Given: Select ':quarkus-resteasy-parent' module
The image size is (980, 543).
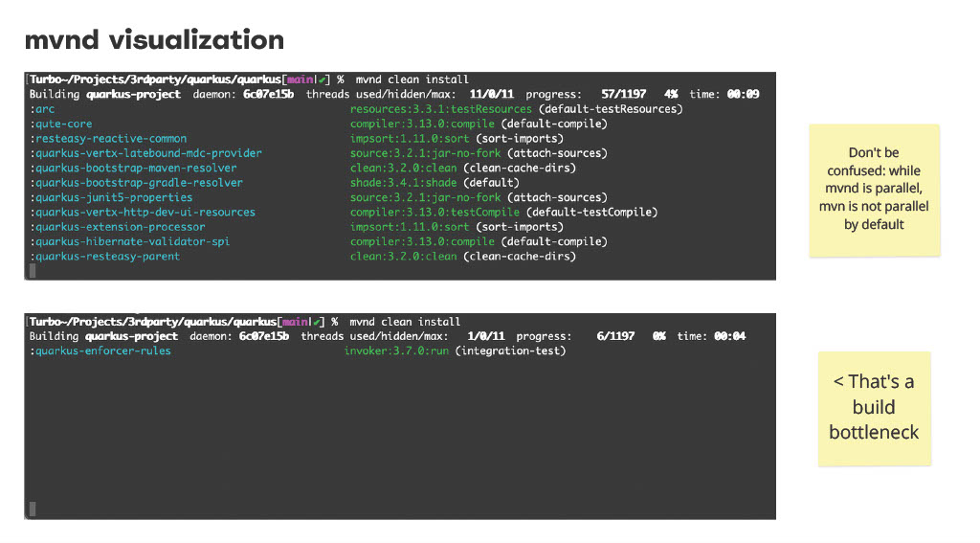Looking at the screenshot, I should click(104, 256).
